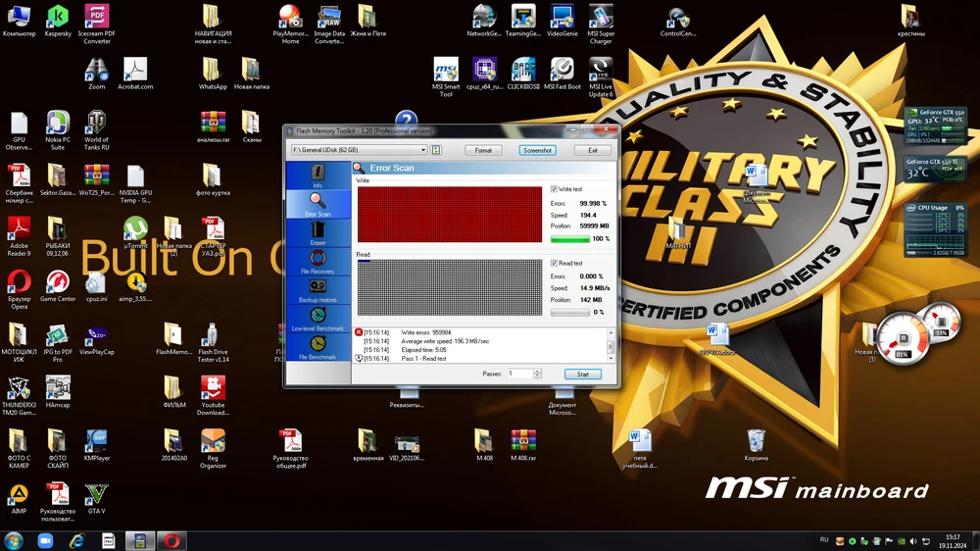Select the Error Scan sidebar item
980x551 pixels.
point(318,205)
